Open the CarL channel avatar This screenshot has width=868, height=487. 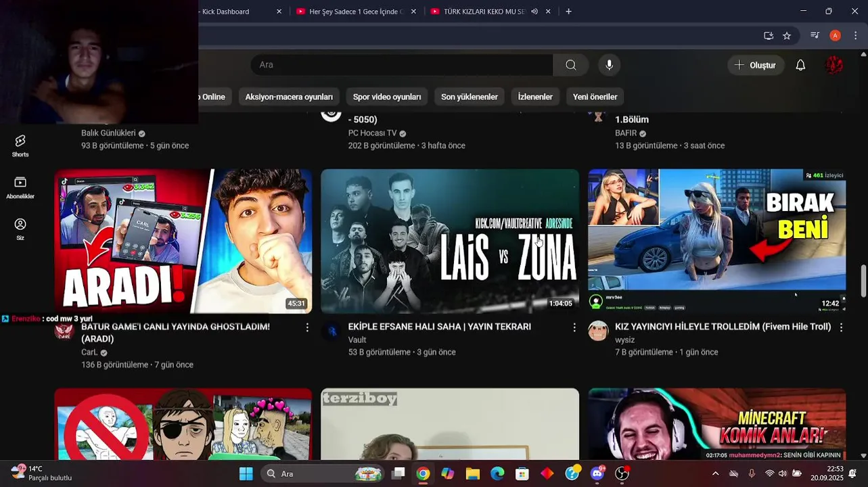pyautogui.click(x=64, y=331)
